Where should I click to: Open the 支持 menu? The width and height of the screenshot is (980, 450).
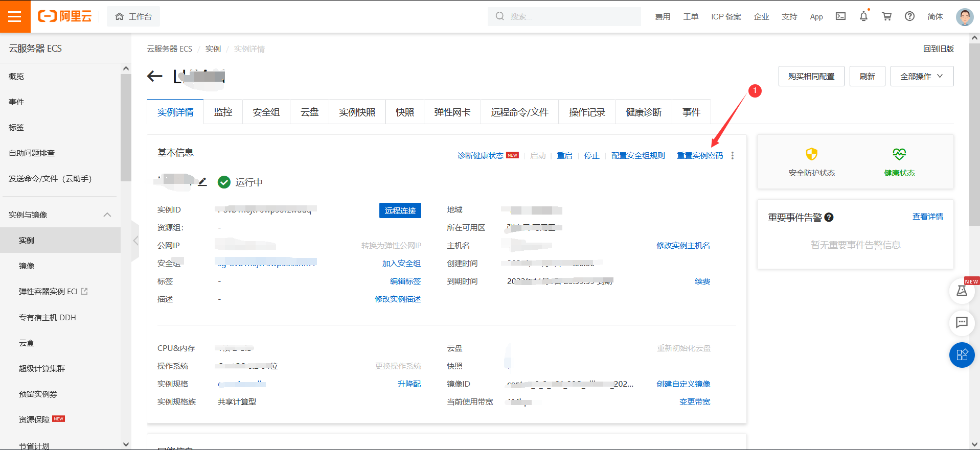pos(789,17)
